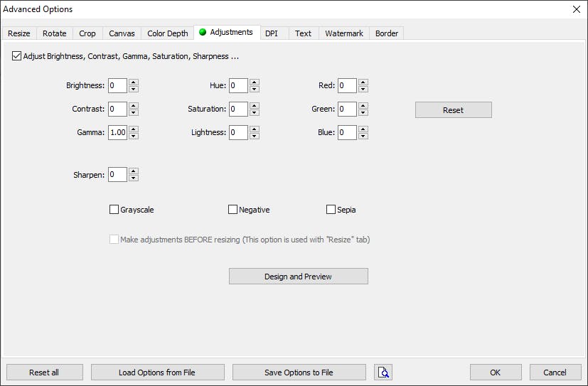Decrease Blue value with down arrow
The image size is (588, 386).
point(363,136)
